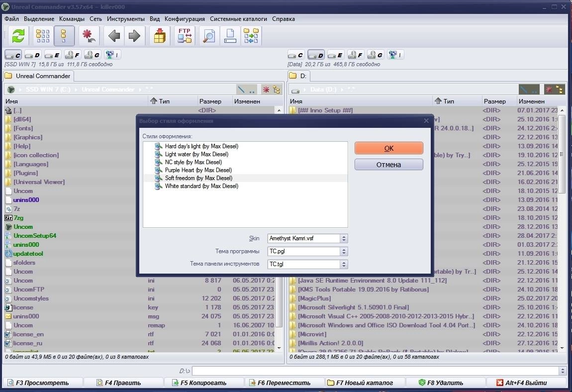This screenshot has width=572, height=392.
Task: Click F8 Удалить button
Action: click(x=445, y=383)
